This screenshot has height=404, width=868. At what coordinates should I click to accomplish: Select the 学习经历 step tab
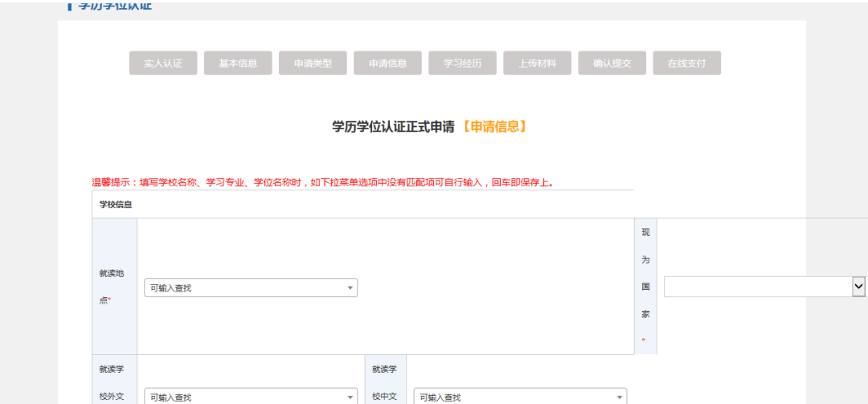coord(462,63)
